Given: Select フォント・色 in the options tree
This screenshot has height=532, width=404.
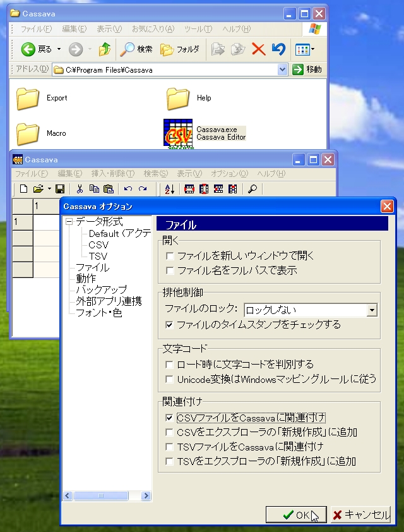Looking at the screenshot, I should pyautogui.click(x=98, y=313).
